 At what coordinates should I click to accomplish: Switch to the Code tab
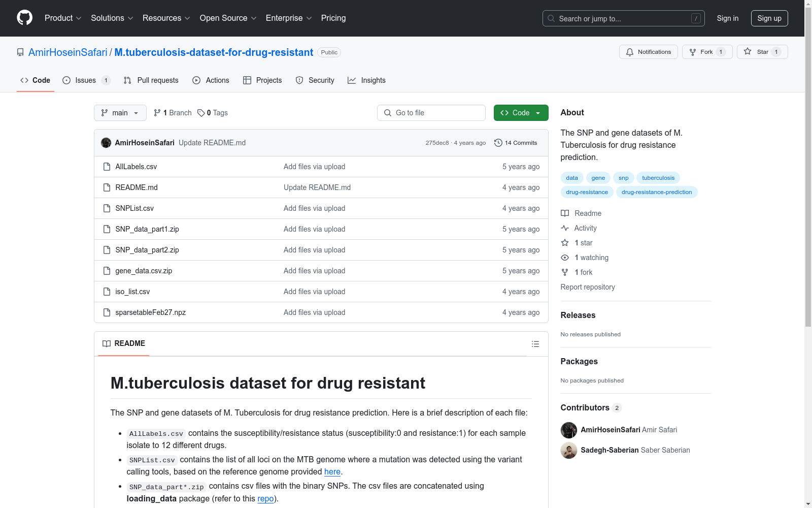[36, 80]
